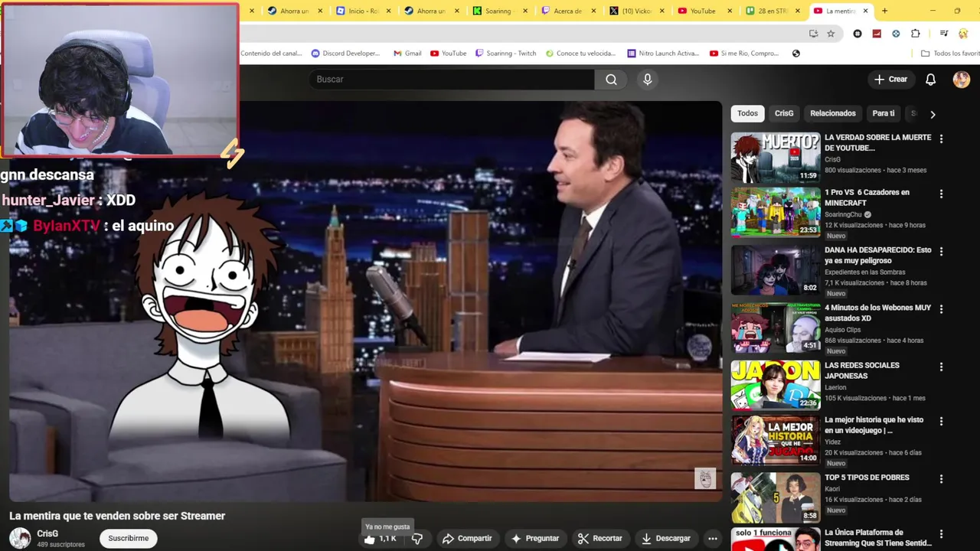The width and height of the screenshot is (980, 551).
Task: Open the Minecraft cazadores video thumbnail
Action: pyautogui.click(x=775, y=212)
